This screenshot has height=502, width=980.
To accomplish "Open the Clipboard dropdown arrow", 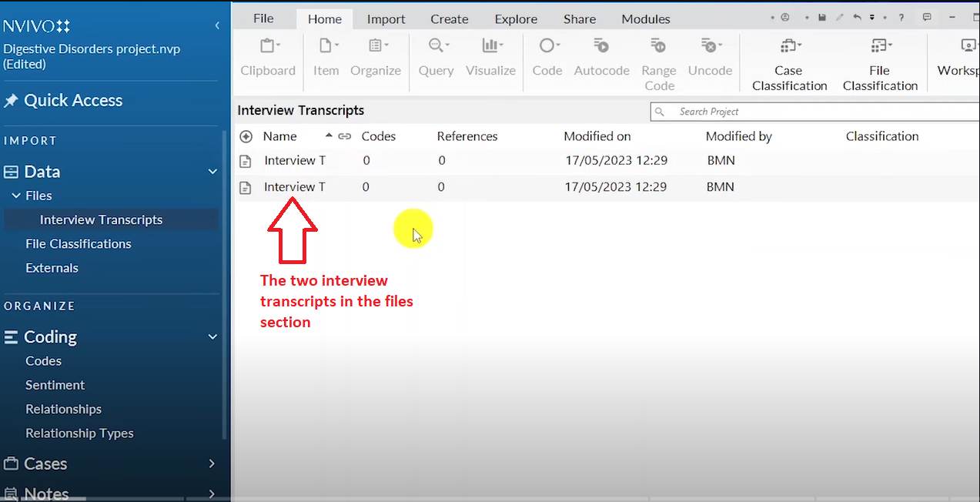I will 278,45.
